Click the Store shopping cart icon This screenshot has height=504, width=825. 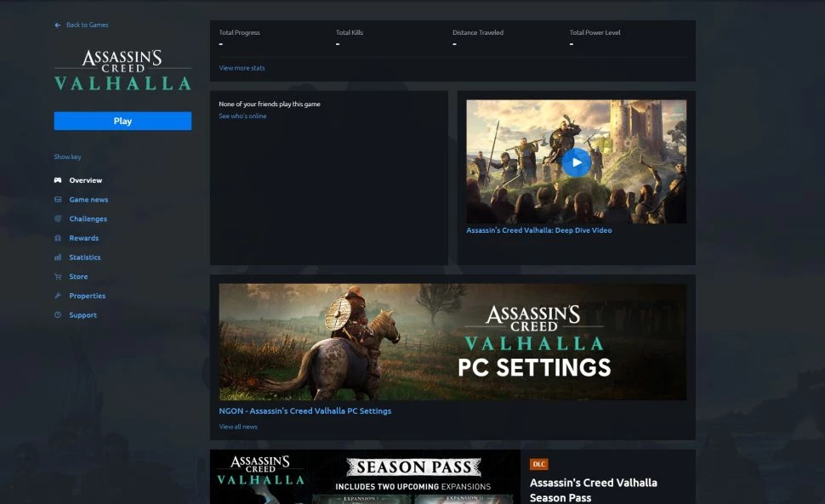coord(58,276)
